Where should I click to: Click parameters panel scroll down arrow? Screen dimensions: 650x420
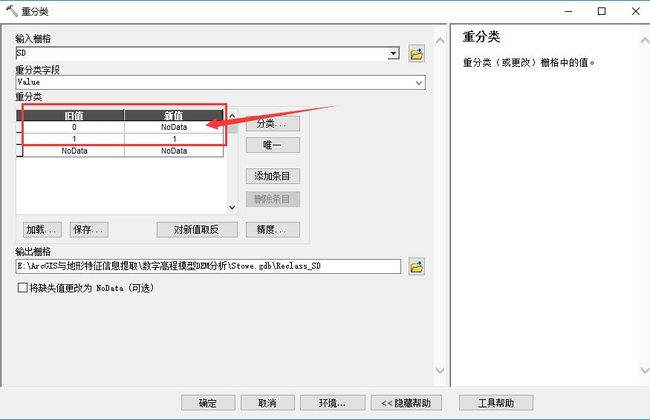[440, 370]
